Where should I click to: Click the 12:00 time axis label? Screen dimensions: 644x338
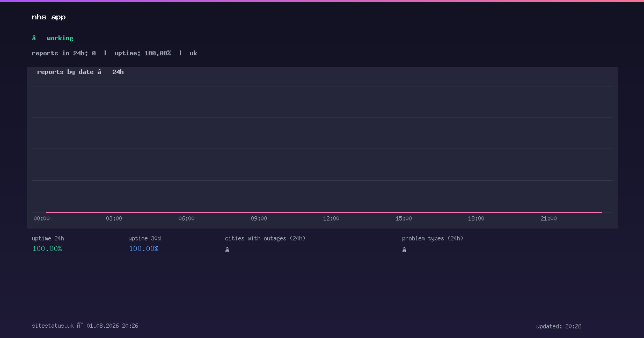pos(331,218)
